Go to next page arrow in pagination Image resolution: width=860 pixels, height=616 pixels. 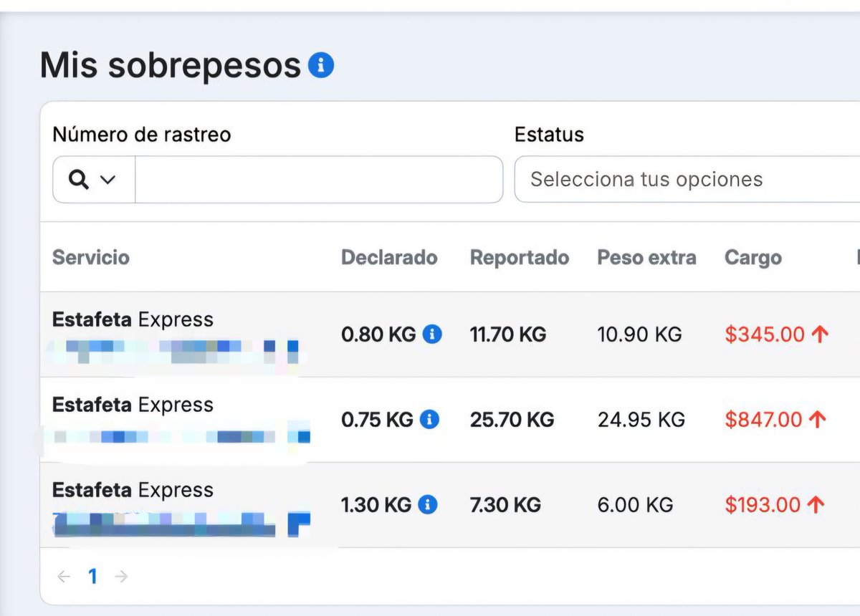[122, 576]
